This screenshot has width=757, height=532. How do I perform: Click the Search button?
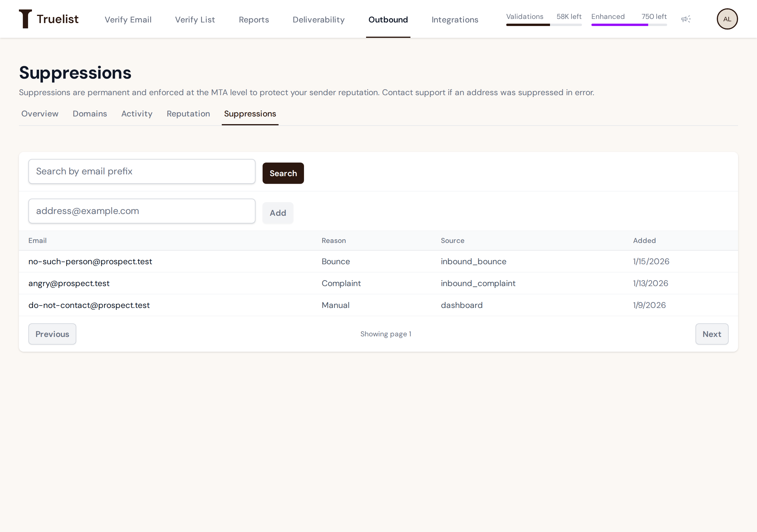pyautogui.click(x=283, y=173)
